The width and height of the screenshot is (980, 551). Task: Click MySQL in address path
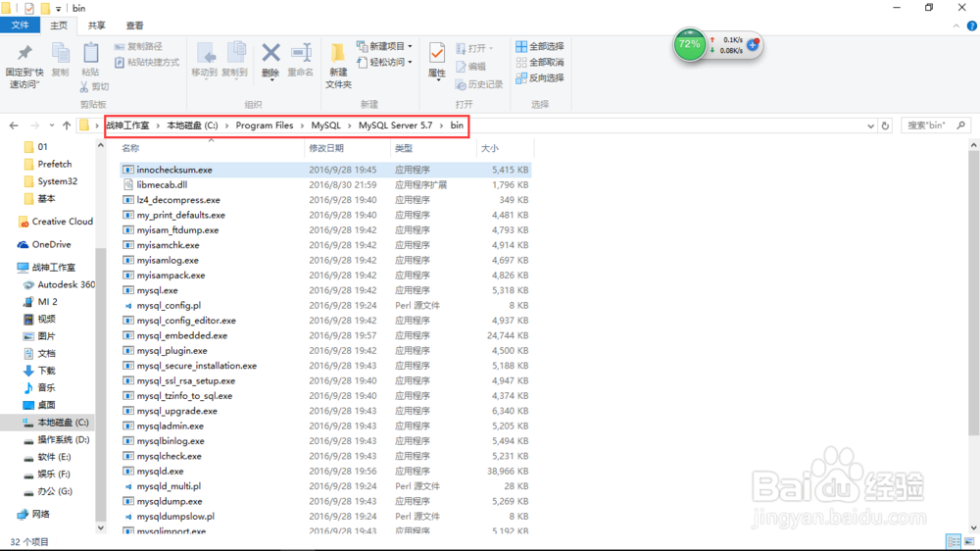click(325, 125)
